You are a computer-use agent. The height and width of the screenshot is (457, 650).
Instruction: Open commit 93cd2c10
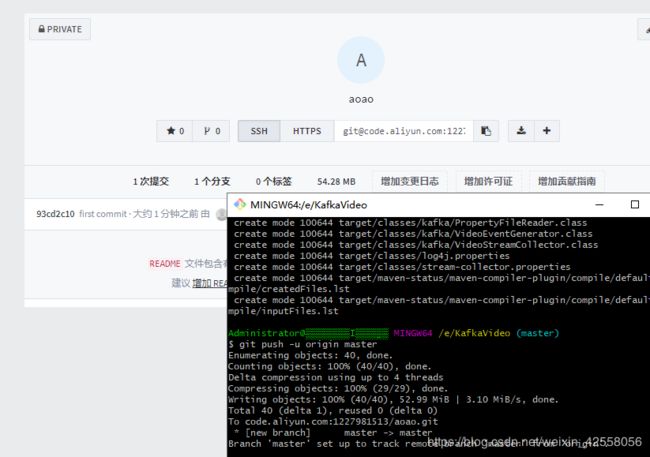[55, 214]
